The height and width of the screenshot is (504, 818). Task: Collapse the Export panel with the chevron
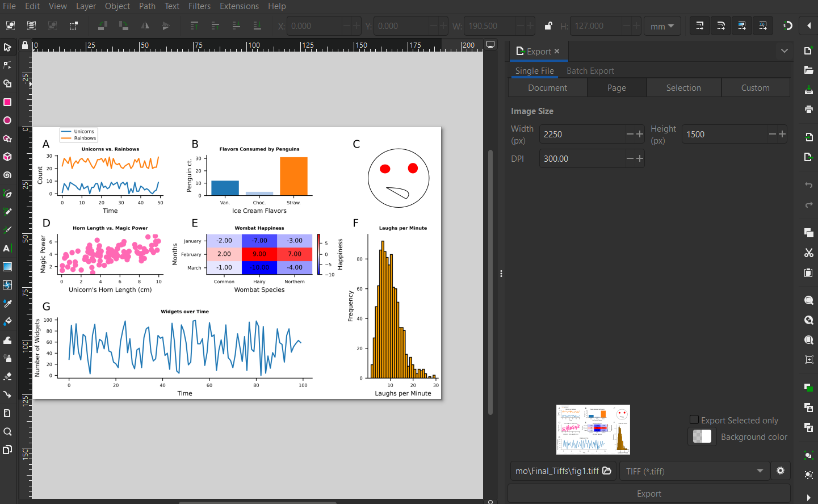click(785, 51)
